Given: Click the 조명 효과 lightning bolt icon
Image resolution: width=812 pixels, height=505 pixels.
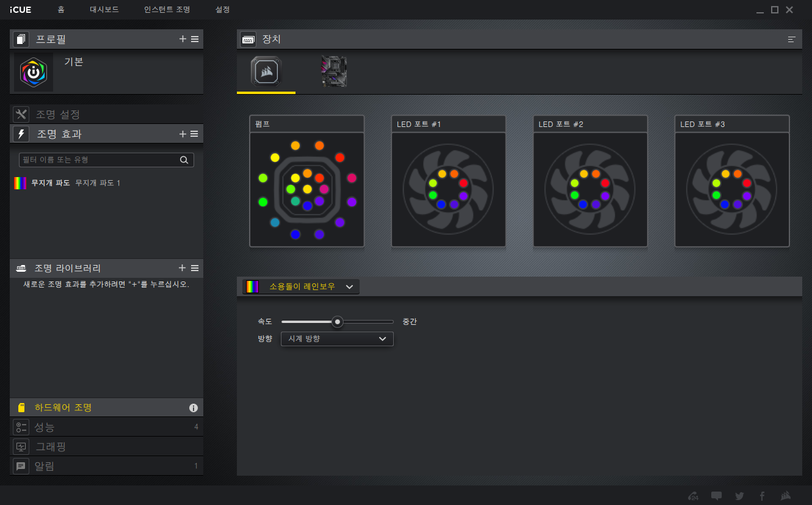Looking at the screenshot, I should click(x=21, y=134).
